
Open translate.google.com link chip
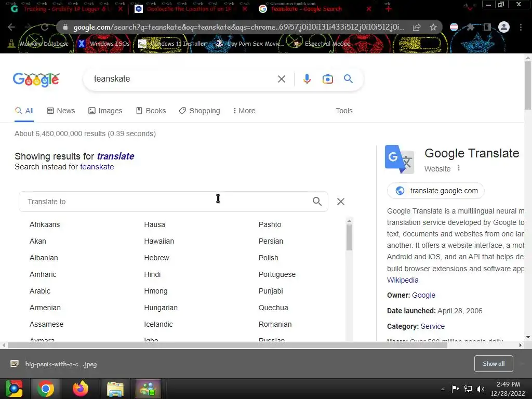click(x=436, y=191)
